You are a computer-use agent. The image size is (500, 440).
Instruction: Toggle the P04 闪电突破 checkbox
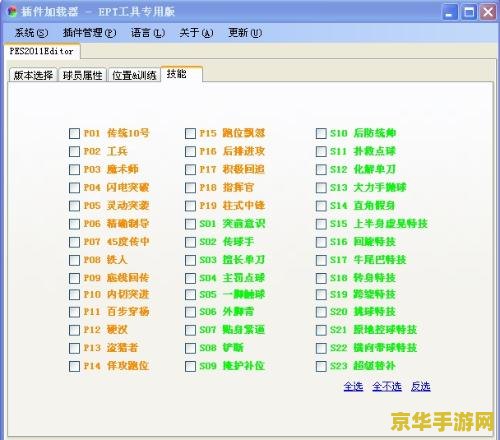click(x=74, y=188)
